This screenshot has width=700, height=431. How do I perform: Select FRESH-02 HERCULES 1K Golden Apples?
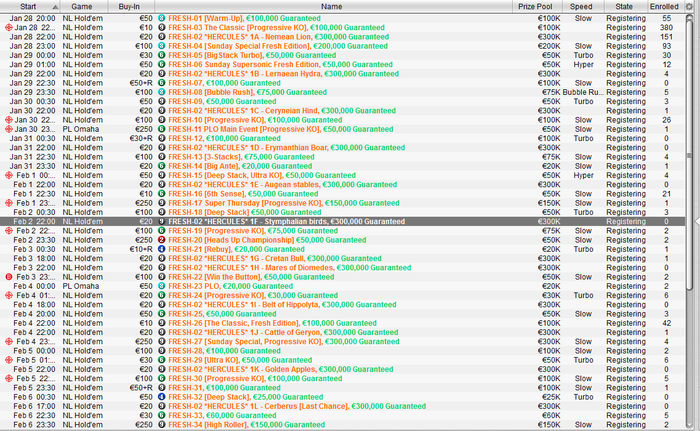(x=342, y=369)
